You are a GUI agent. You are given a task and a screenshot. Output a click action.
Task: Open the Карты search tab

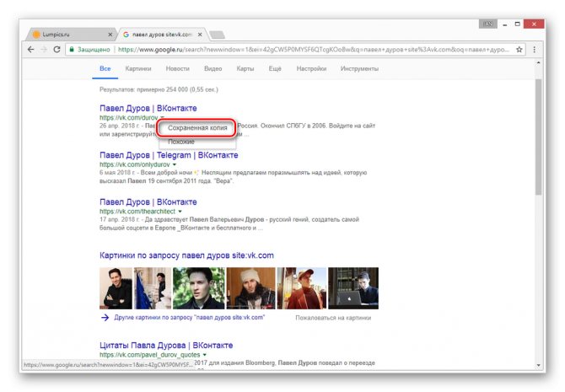[245, 68]
